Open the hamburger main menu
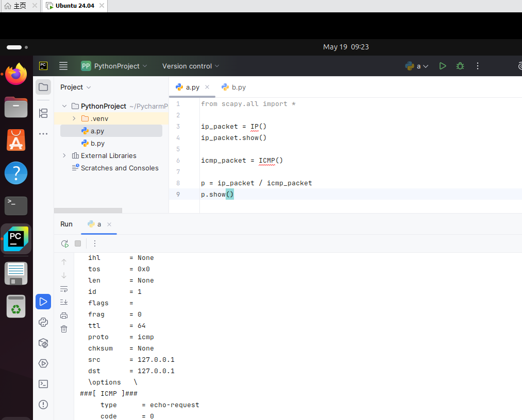Viewport: 522px width, 420px height. pos(63,66)
